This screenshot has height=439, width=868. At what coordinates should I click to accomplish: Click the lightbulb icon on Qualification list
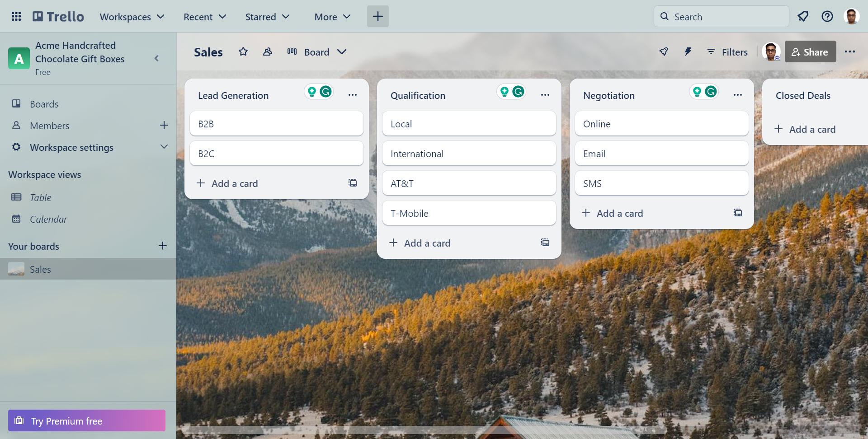coord(505,92)
